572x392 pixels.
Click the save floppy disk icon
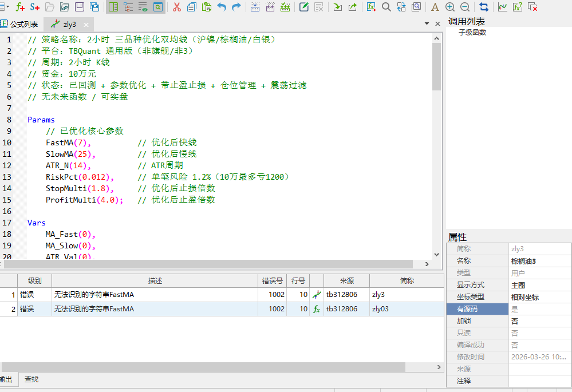(x=80, y=7)
